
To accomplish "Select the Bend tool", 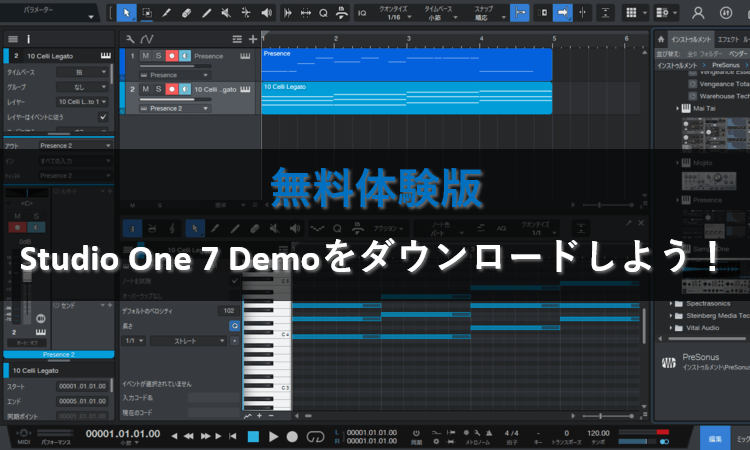I will coord(246,13).
